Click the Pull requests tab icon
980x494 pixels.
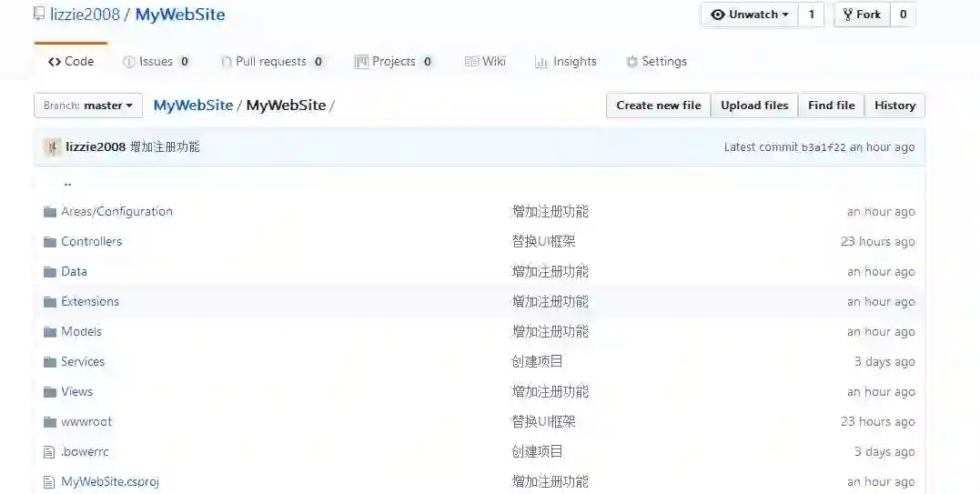coord(227,62)
